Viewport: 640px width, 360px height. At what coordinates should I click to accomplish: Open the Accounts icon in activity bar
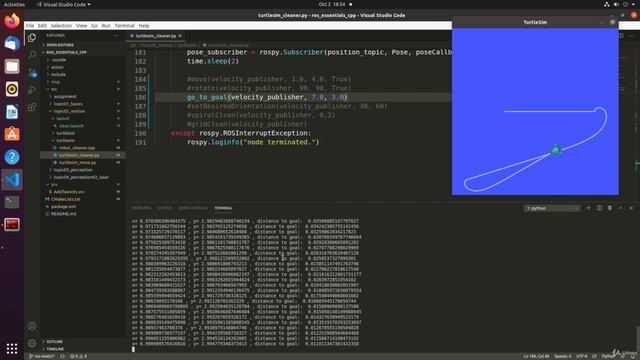click(32, 326)
